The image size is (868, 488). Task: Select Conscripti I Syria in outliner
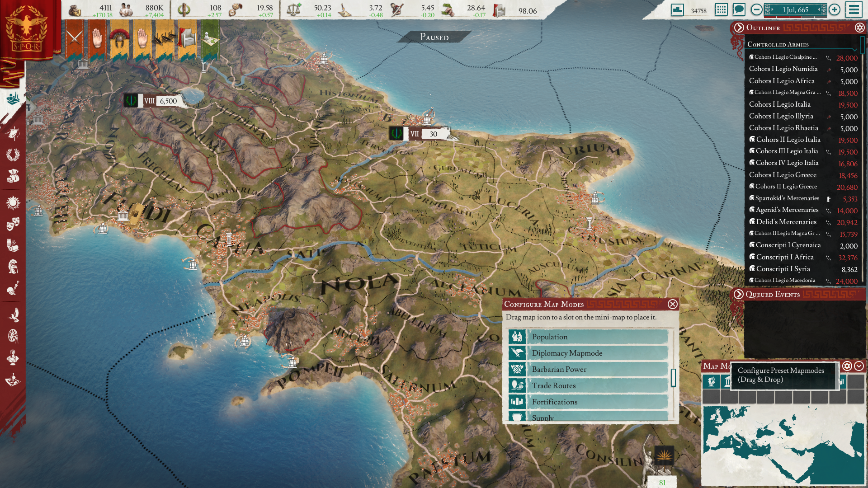pyautogui.click(x=803, y=269)
